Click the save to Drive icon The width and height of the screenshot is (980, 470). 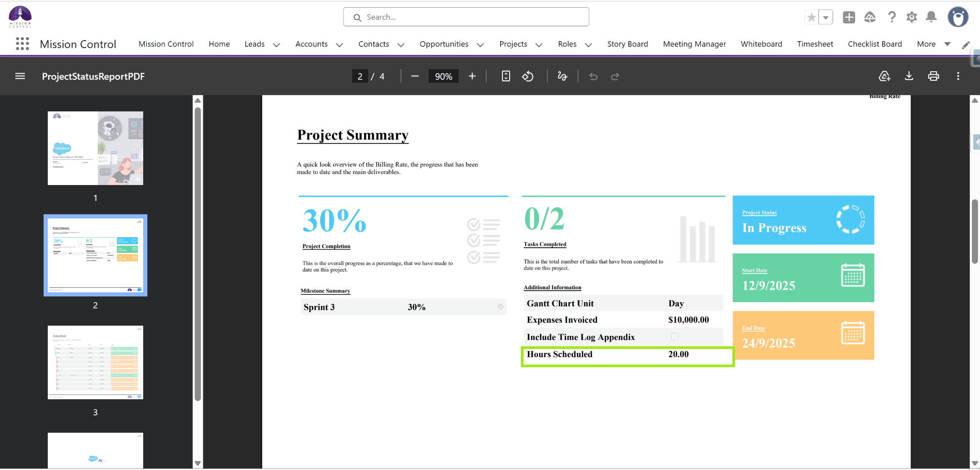click(884, 76)
